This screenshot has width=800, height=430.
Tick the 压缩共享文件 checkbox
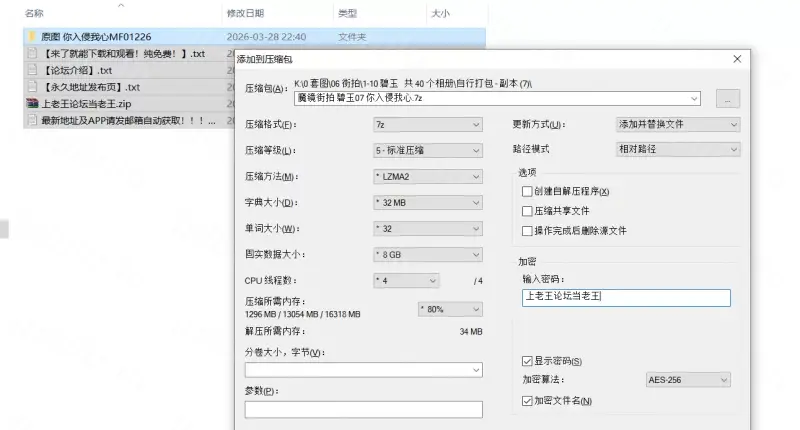527,211
